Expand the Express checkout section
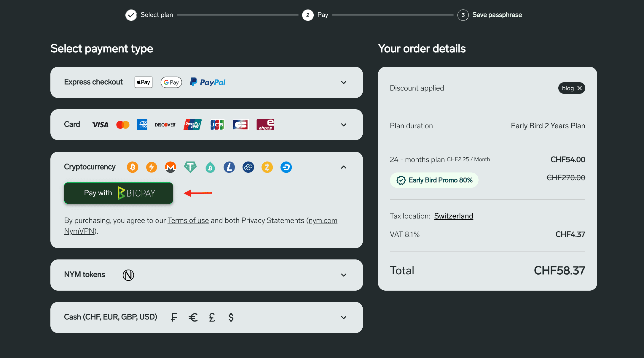Viewport: 644px width, 358px height. click(x=344, y=83)
